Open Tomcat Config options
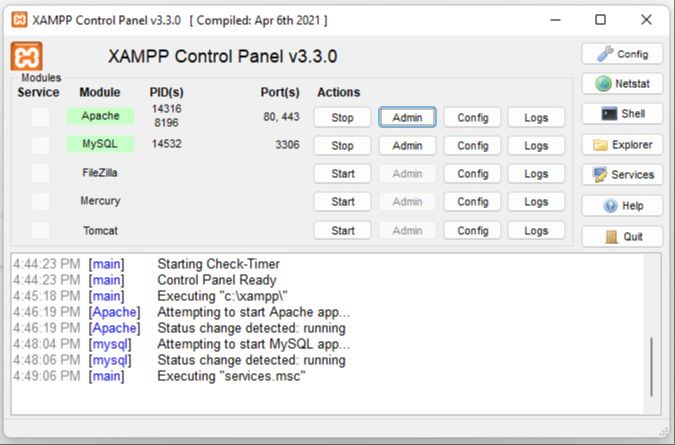Screen dimensions: 675x445 pos(472,230)
